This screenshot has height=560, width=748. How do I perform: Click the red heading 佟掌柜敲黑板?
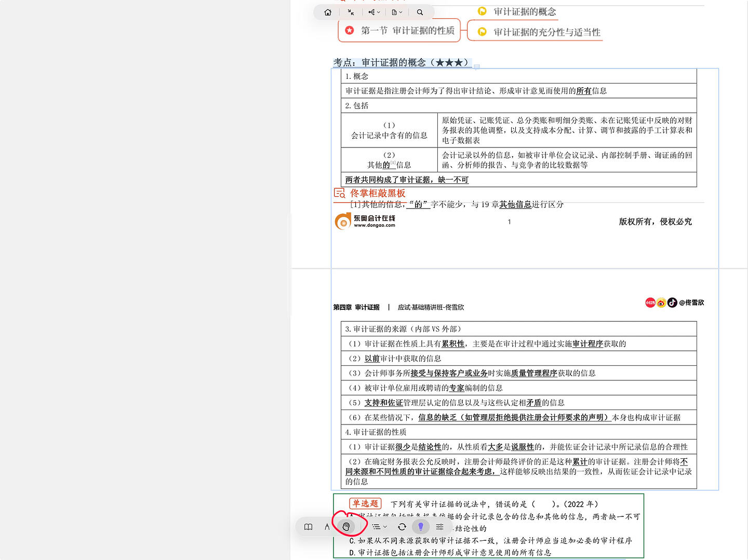click(378, 193)
